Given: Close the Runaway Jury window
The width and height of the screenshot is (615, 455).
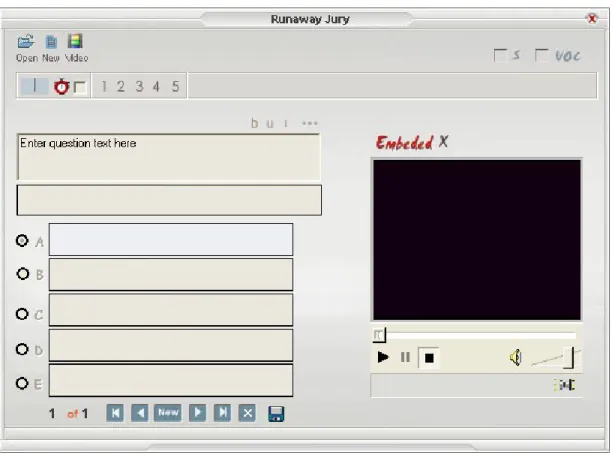Looking at the screenshot, I should (x=592, y=18).
